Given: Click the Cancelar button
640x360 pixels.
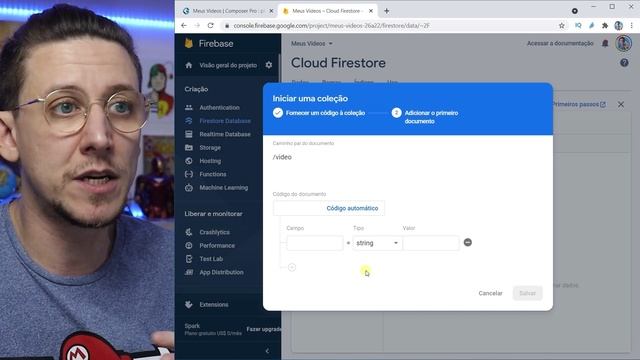Looking at the screenshot, I should coord(490,293).
